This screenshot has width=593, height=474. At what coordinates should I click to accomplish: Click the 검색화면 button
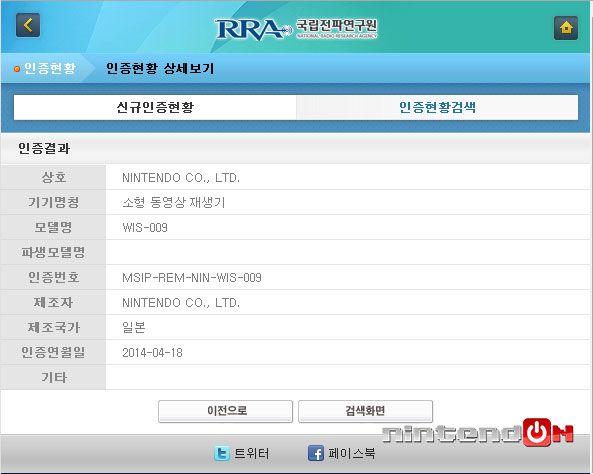365,411
